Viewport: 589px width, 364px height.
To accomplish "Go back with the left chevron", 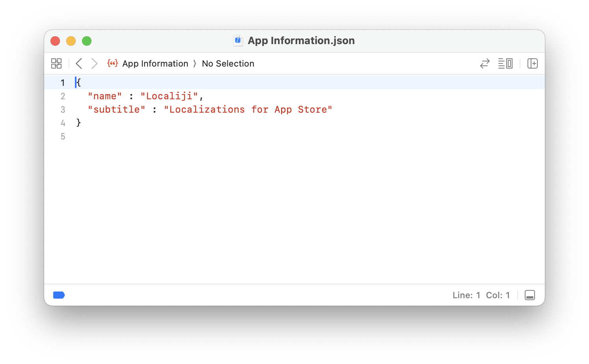I will [x=79, y=63].
